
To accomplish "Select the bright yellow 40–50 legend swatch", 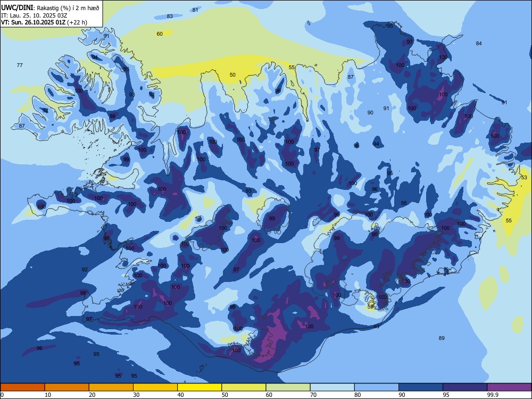I will 199,387.
